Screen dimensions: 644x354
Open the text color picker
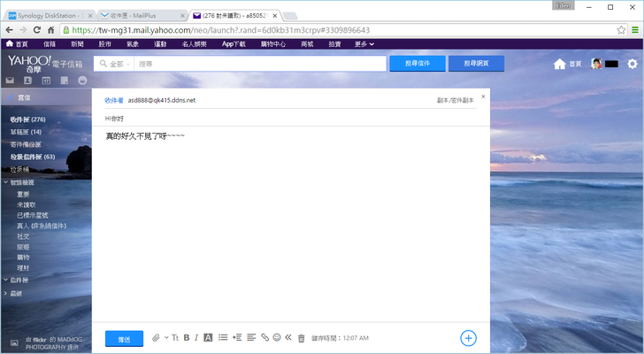coord(208,338)
